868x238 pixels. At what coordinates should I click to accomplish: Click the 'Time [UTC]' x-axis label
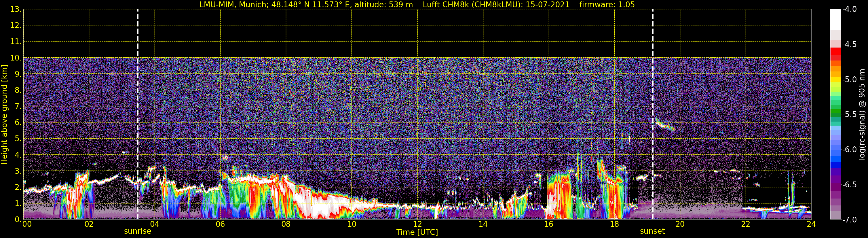(x=417, y=232)
